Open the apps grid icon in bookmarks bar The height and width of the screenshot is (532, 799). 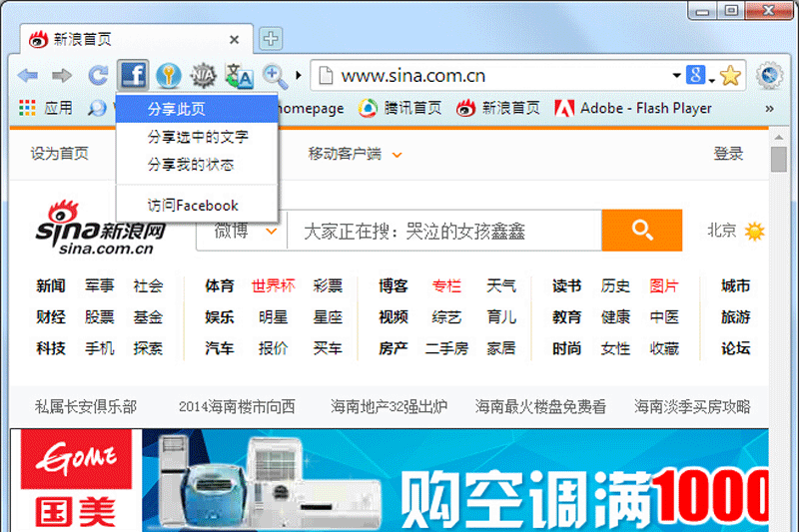click(27, 108)
